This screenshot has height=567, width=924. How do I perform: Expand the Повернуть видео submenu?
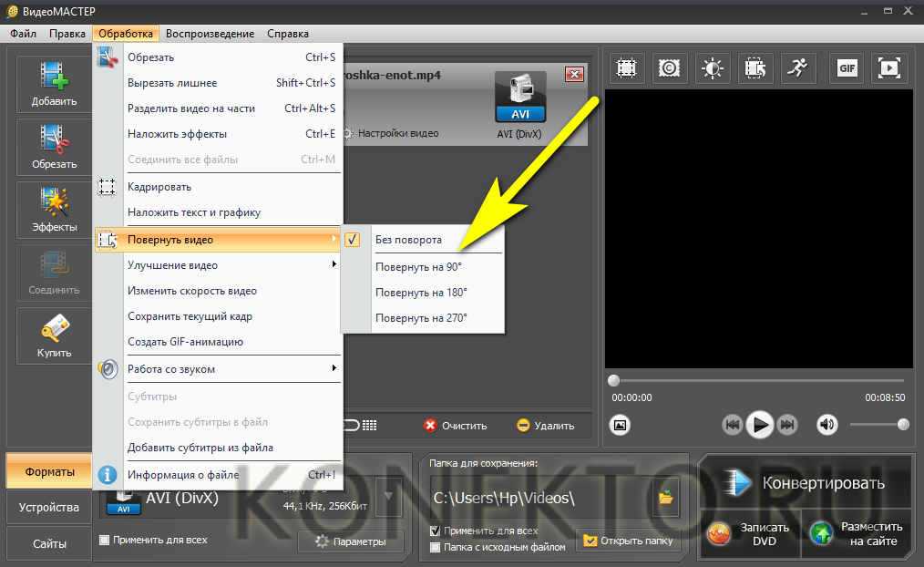[218, 240]
